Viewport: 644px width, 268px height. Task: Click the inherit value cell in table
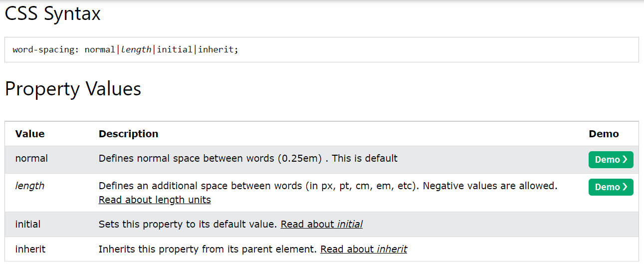(30, 249)
